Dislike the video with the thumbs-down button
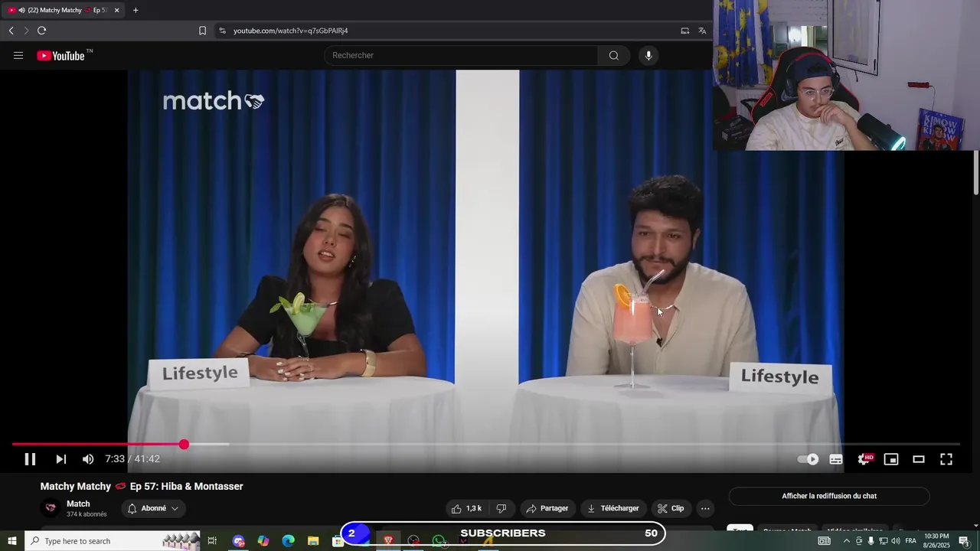Image resolution: width=980 pixels, height=551 pixels. [x=501, y=508]
